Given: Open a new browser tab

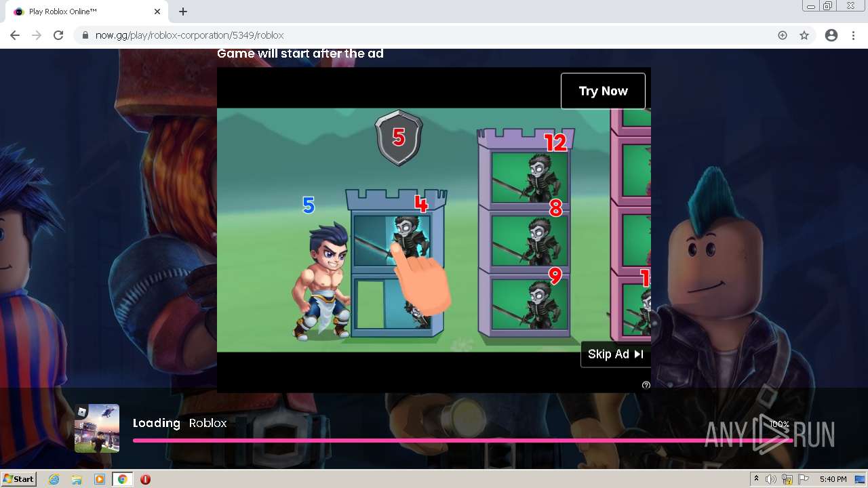Looking at the screenshot, I should [x=183, y=12].
